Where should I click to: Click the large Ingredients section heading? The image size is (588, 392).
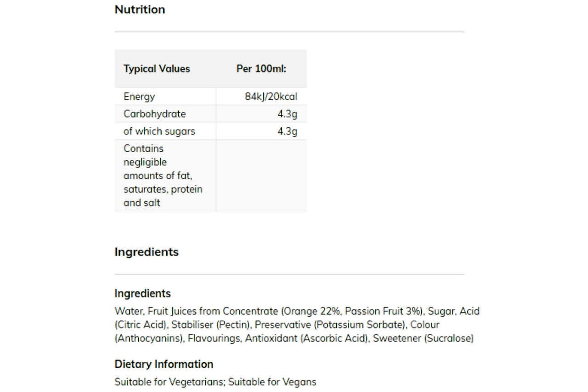pos(147,252)
